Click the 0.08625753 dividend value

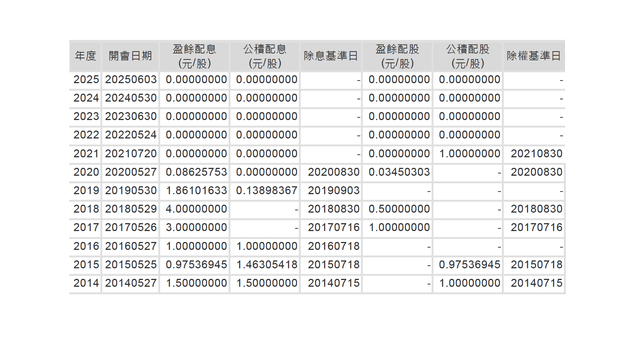tap(196, 172)
